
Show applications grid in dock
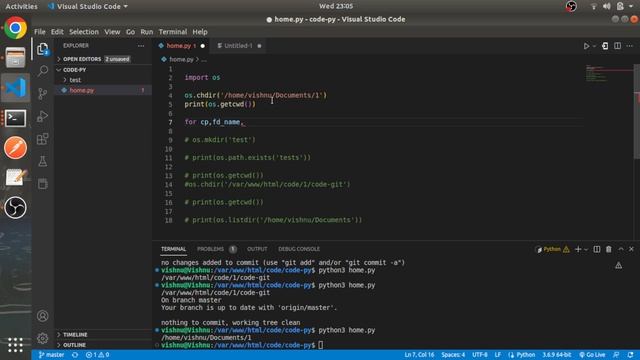(16, 345)
